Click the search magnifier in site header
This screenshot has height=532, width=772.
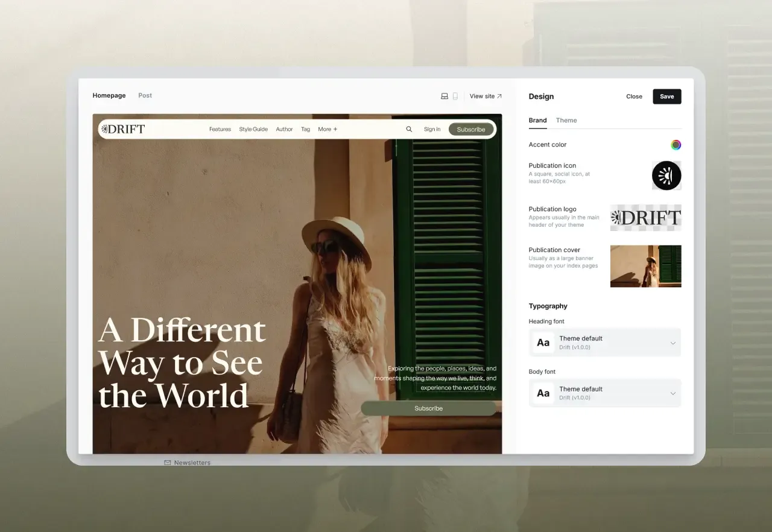tap(409, 129)
